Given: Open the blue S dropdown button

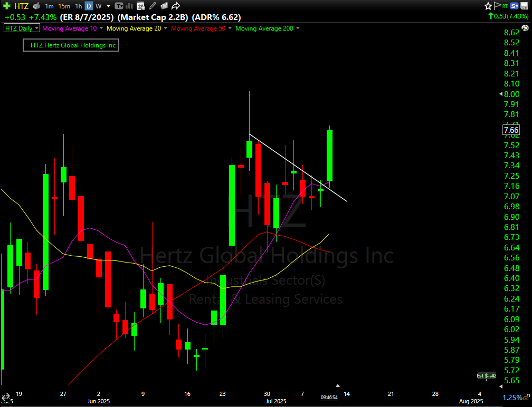Looking at the screenshot, I should point(515,6).
